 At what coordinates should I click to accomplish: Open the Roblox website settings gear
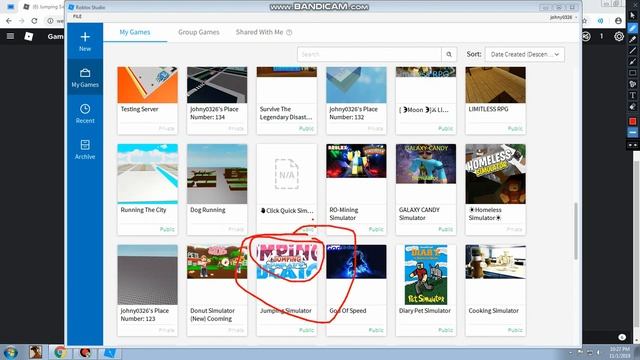[619, 36]
